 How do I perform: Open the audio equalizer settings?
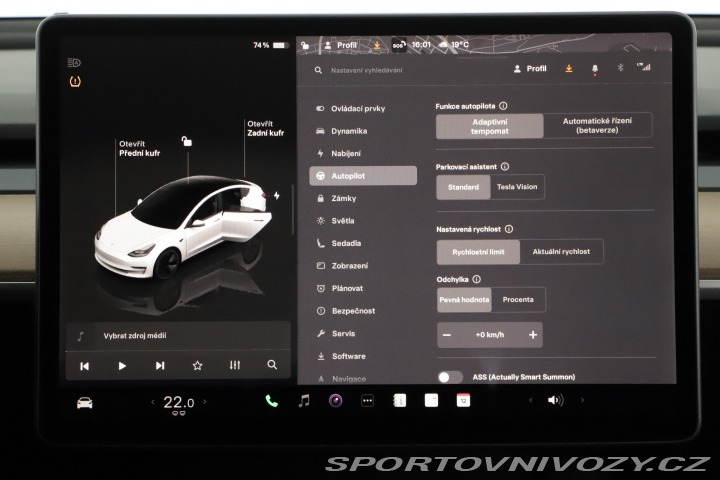[235, 365]
